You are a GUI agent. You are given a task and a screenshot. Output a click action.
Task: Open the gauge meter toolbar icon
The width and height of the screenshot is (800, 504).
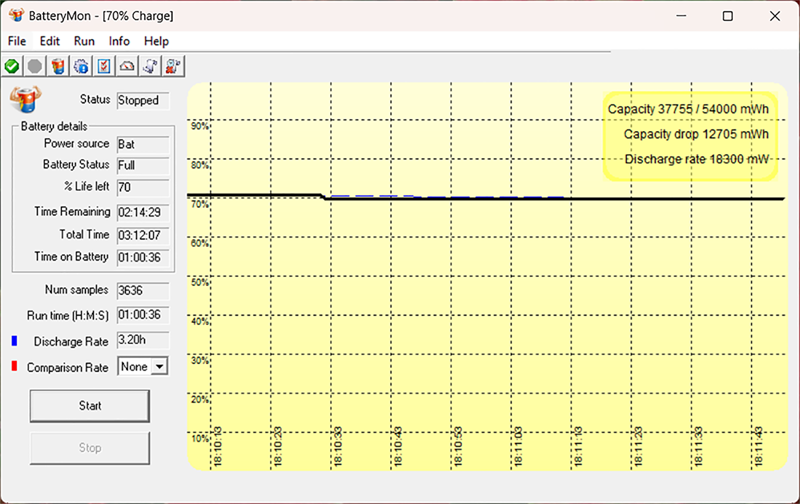(127, 66)
